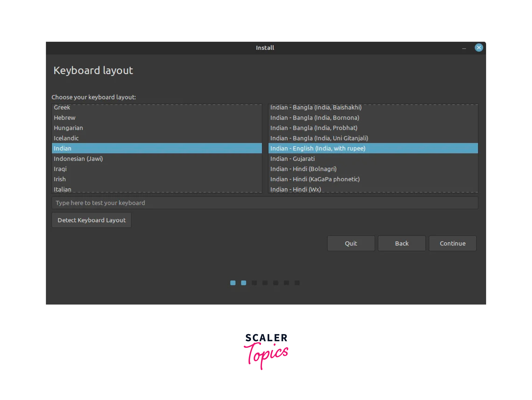Select Indian - Bangla (India, Probhat) variant

coord(314,128)
